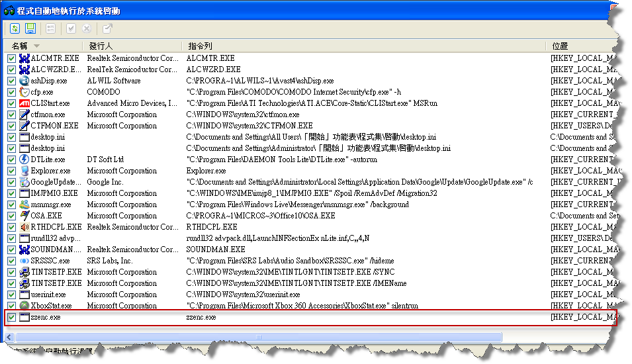Click the userinit.exe command line path
Screen dimensions: 632x364
[243, 295]
